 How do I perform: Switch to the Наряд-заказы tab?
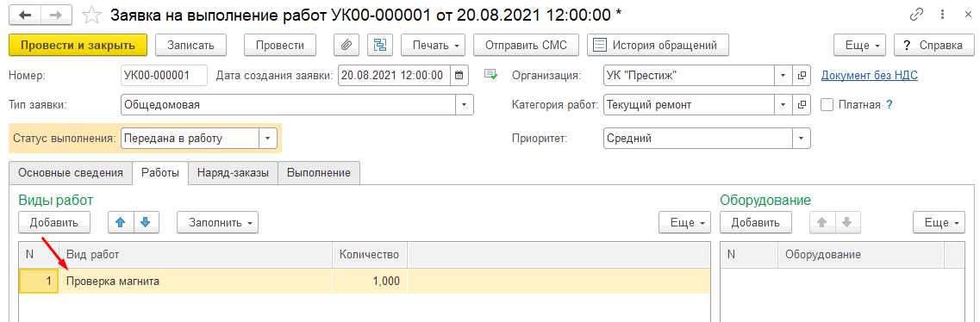point(233,173)
